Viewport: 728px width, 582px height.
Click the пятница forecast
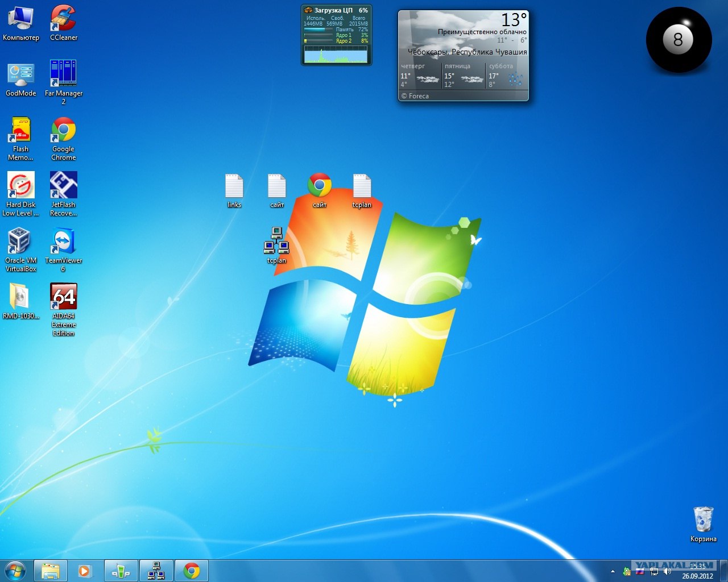(464, 76)
